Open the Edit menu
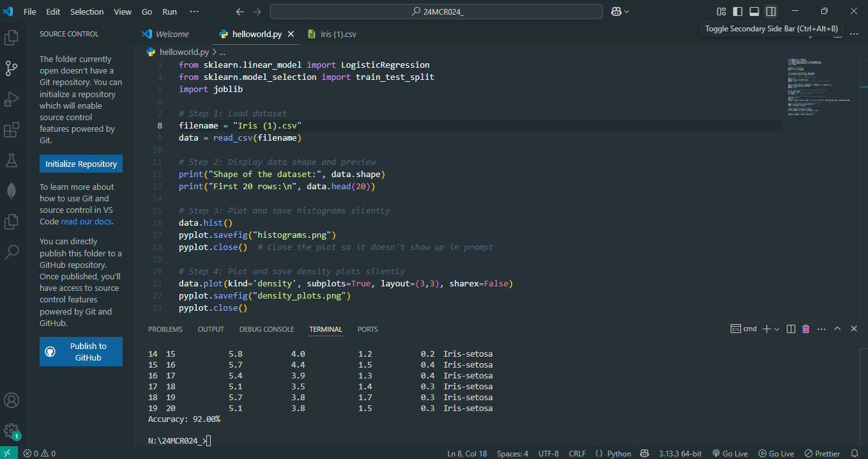 [x=53, y=12]
